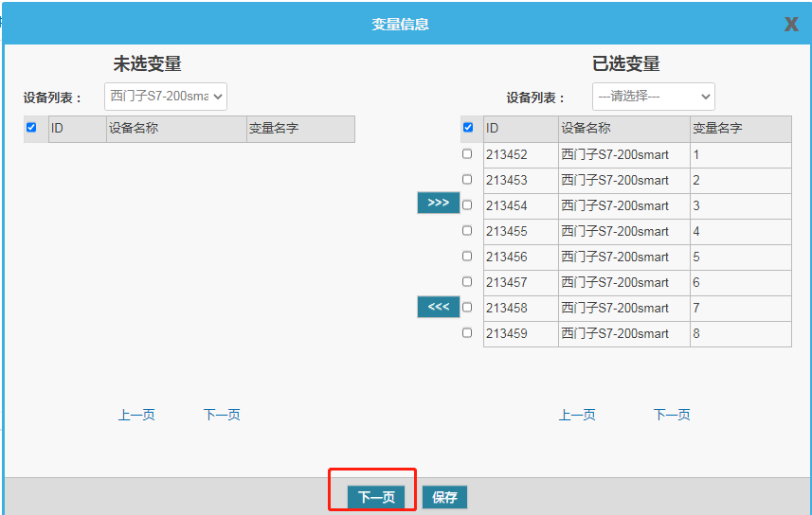Click 下一页 link under 未选变量 list
The image size is (812, 515).
click(222, 415)
